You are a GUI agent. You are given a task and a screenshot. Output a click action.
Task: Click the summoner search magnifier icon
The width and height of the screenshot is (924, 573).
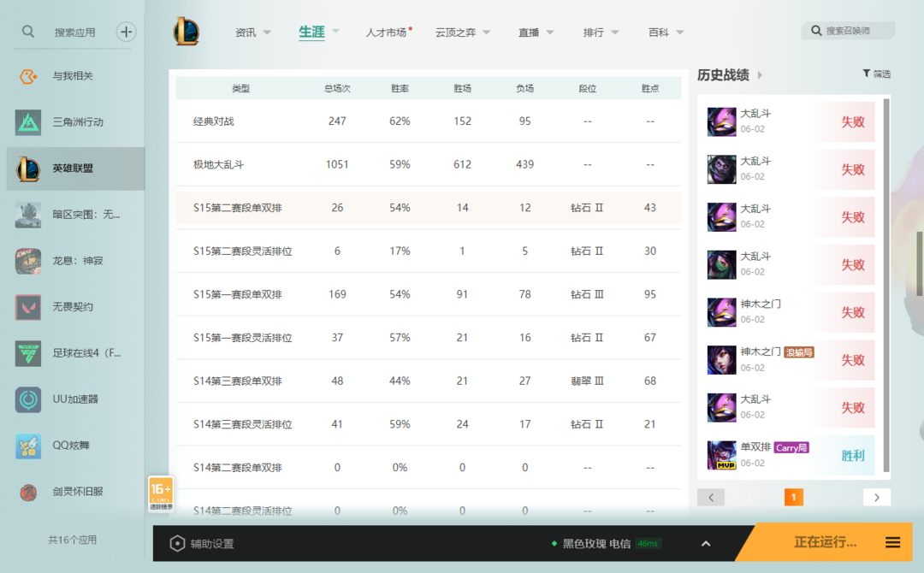click(816, 31)
